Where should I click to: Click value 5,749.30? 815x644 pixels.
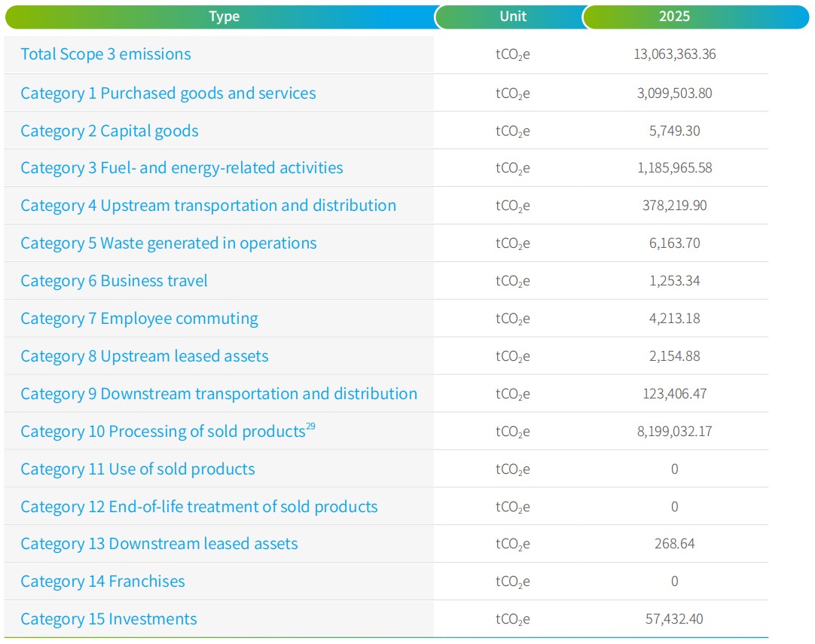click(x=674, y=130)
